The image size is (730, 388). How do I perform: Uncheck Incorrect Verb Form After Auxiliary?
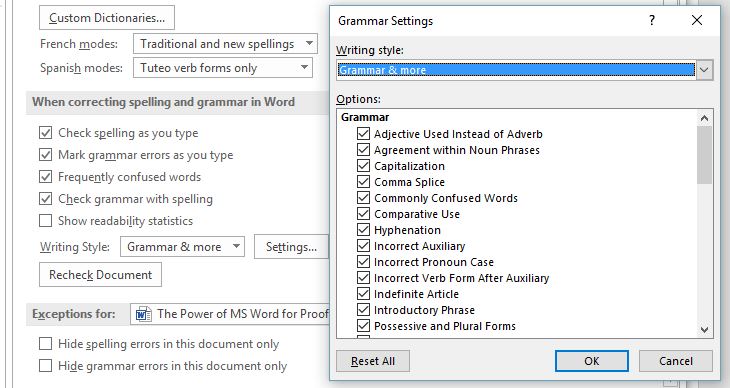coord(363,278)
